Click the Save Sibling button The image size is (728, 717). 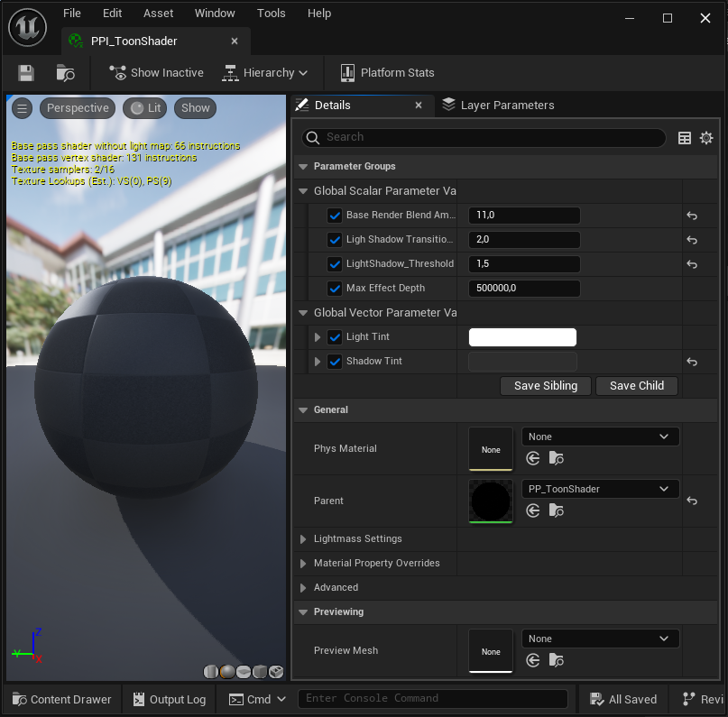coord(545,386)
